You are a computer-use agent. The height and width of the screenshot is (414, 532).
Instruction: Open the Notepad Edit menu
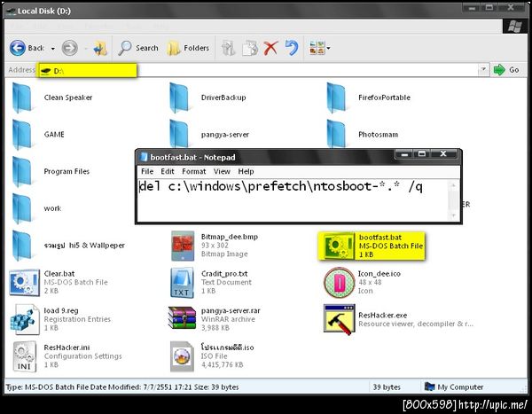tap(168, 171)
